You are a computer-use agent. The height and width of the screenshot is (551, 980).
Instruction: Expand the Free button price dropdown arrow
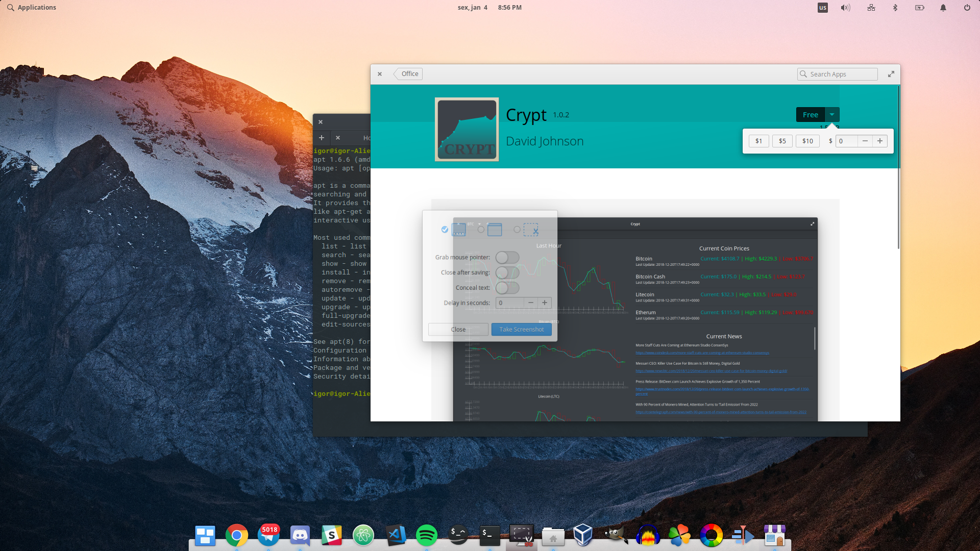832,114
